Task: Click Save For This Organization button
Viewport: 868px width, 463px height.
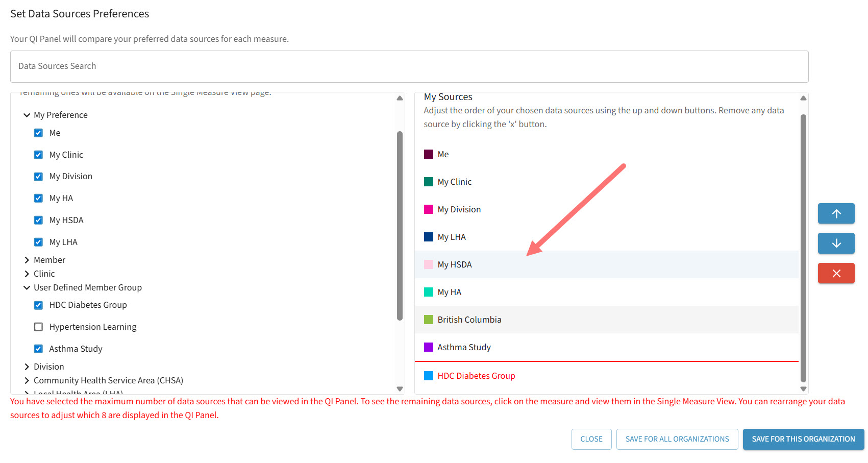Action: [x=803, y=439]
